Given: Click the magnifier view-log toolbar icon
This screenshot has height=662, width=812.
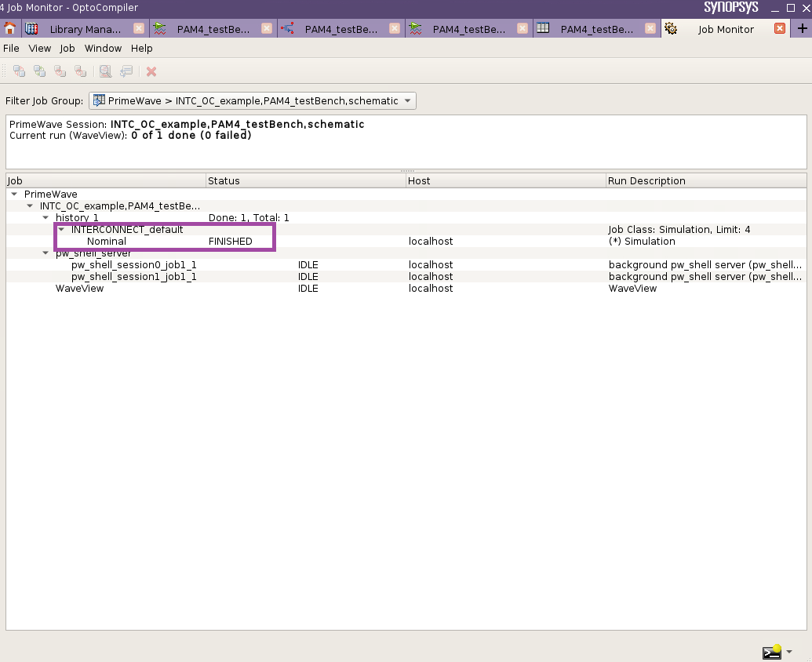Looking at the screenshot, I should (x=105, y=71).
